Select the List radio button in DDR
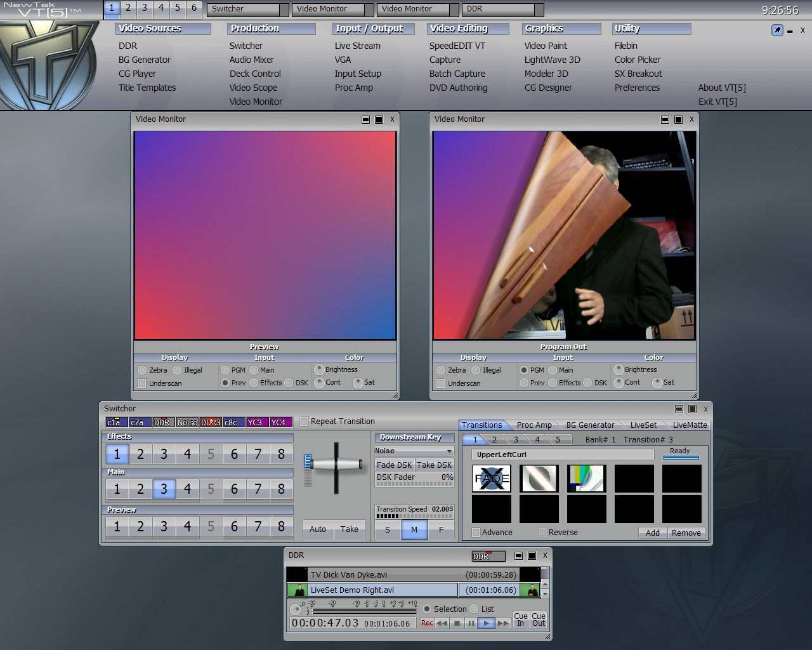This screenshot has height=650, width=812. pos(474,609)
